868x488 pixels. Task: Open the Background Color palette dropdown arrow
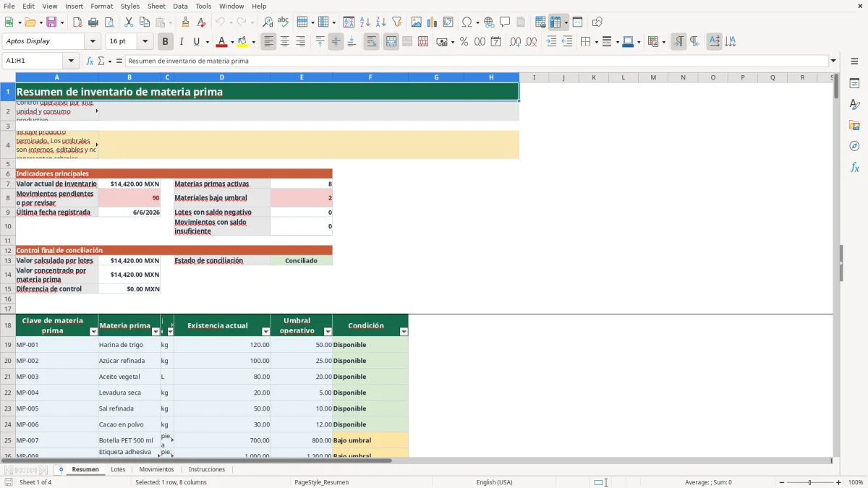click(253, 42)
